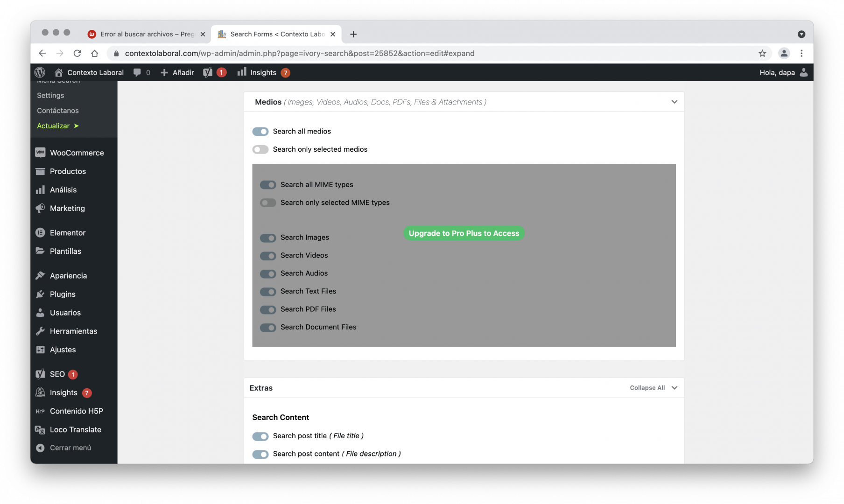Screen dimensions: 844x504
Task: Open Actualizar submenu item
Action: pyautogui.click(x=58, y=126)
